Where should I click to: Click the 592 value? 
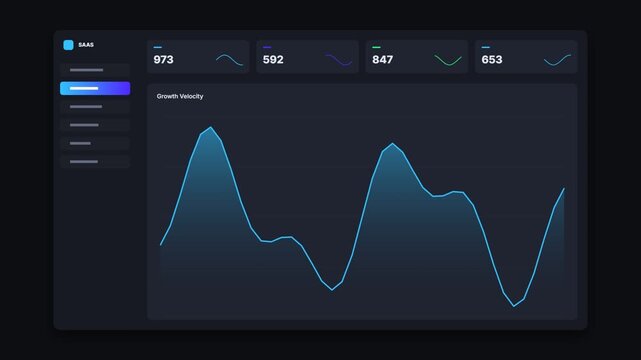(x=273, y=60)
